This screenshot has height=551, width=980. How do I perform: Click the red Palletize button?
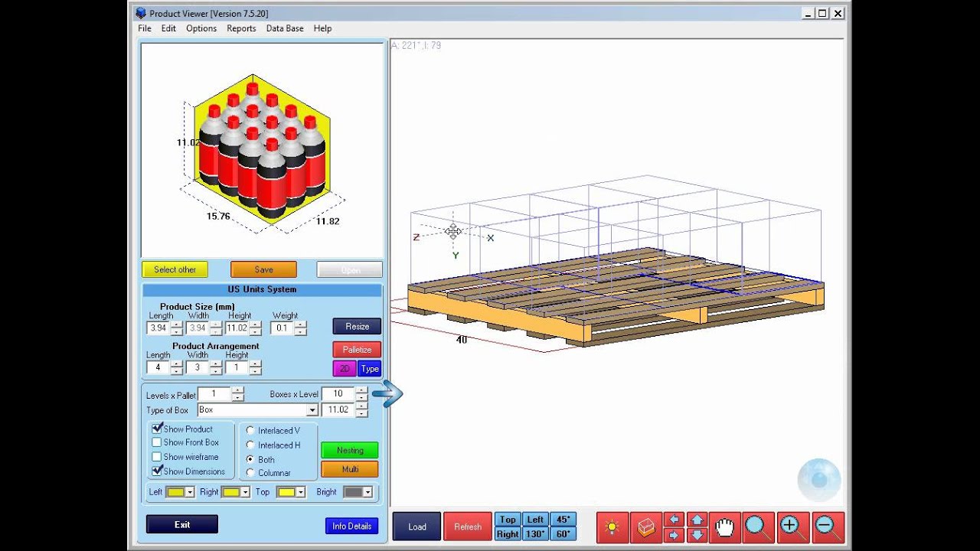click(x=357, y=350)
